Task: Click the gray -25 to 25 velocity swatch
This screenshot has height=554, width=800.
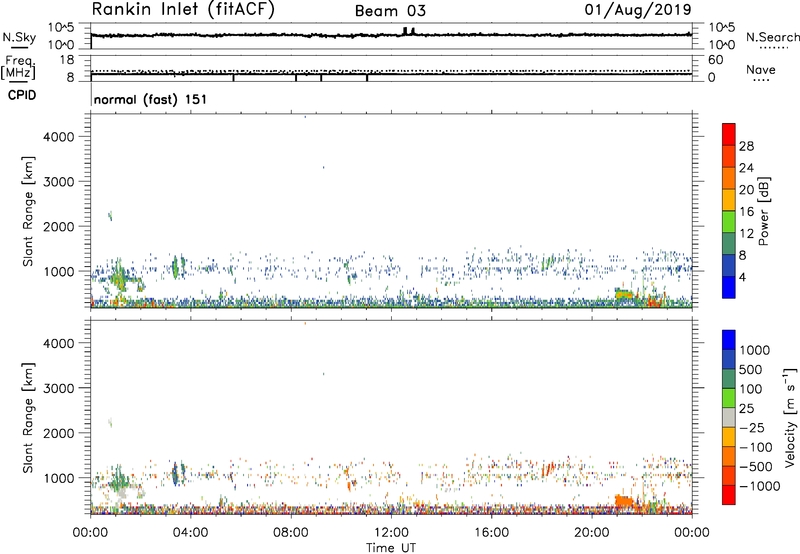Action: click(729, 417)
